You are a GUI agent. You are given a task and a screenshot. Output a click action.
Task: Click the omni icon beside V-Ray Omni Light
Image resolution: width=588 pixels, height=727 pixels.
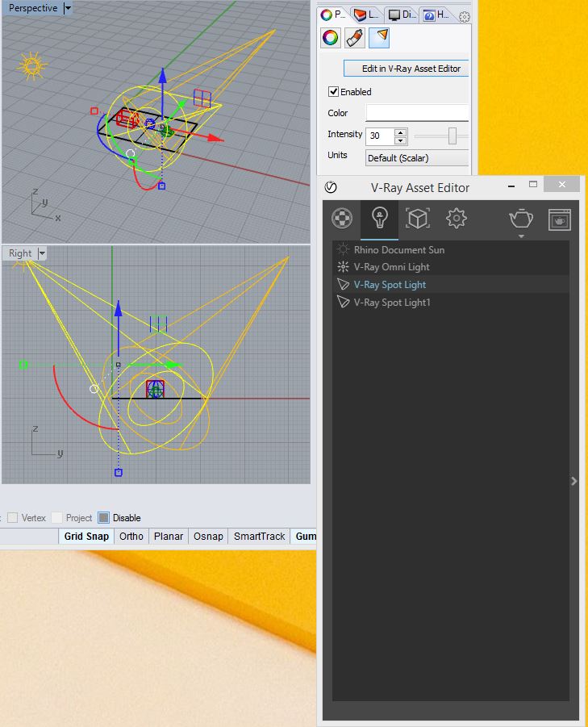pyautogui.click(x=343, y=266)
